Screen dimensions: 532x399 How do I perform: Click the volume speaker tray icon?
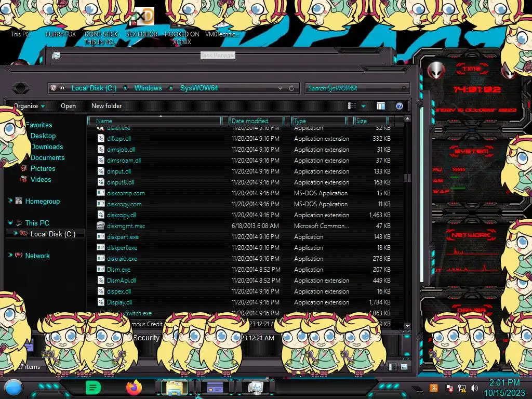(x=474, y=388)
